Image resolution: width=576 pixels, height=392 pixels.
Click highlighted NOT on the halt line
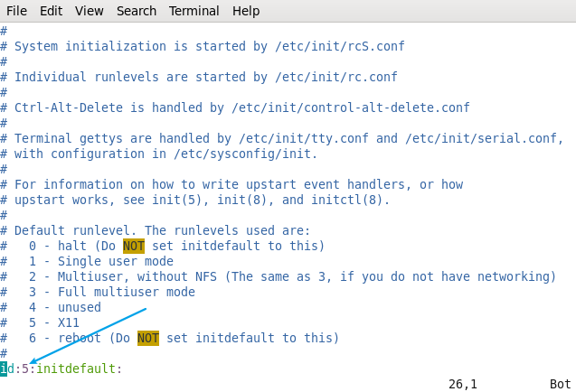[x=134, y=246]
